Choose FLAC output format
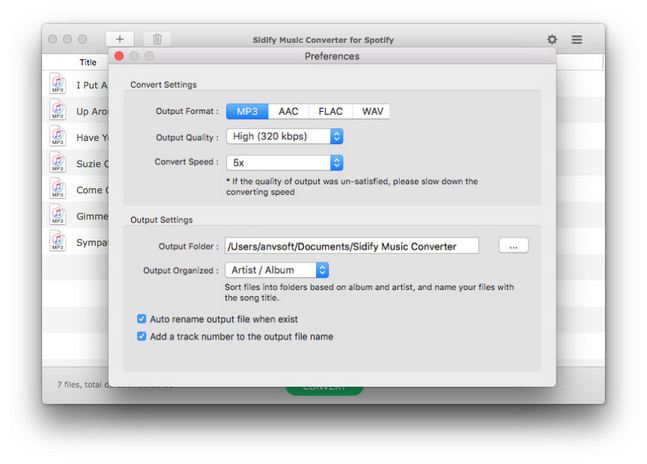The width and height of the screenshot is (647, 464). click(331, 111)
